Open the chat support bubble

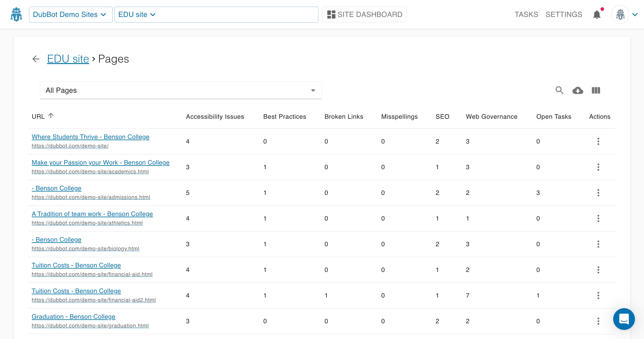point(624,319)
